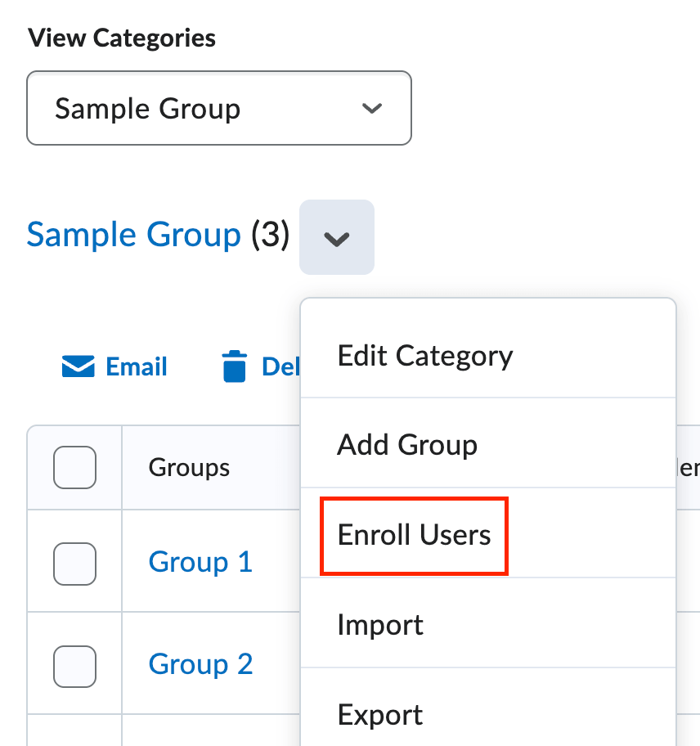Check the checkbox next to Group 2

(74, 666)
